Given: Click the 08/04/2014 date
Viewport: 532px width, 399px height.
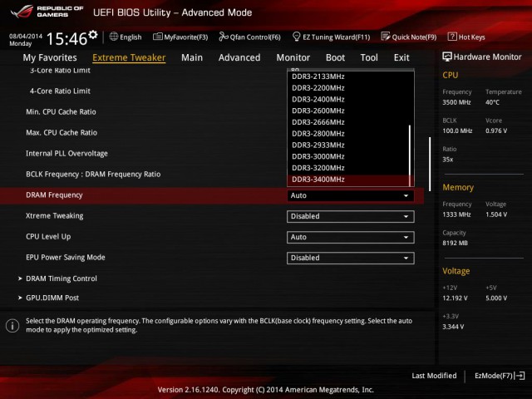Looking at the screenshot, I should 26,36.
